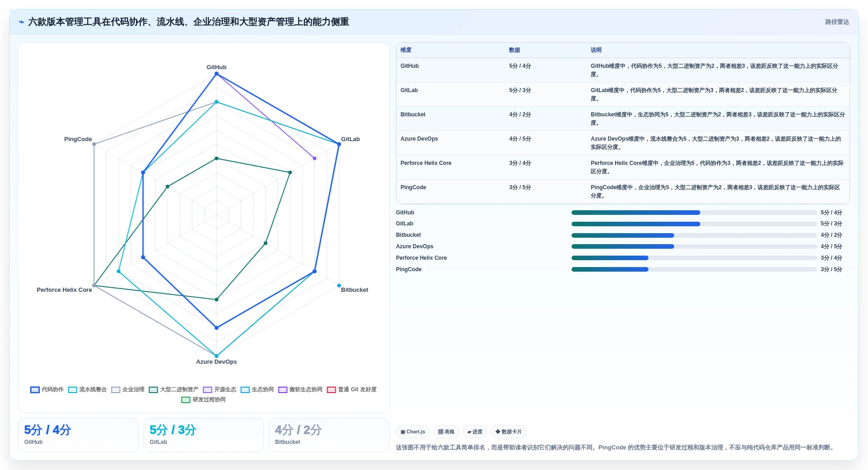Click 4分 / 5分 value in Azure DevOps table row
The width and height of the screenshot is (868, 470).
point(520,139)
